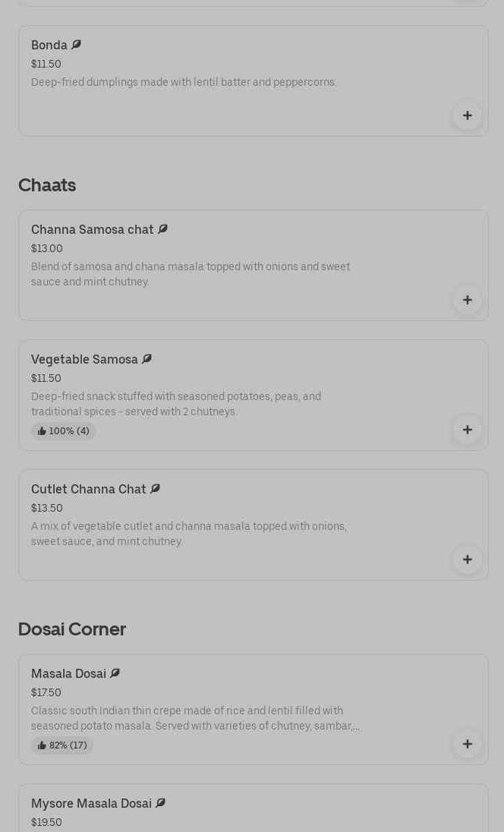Click the Dosai Corner section heading

[72, 629]
